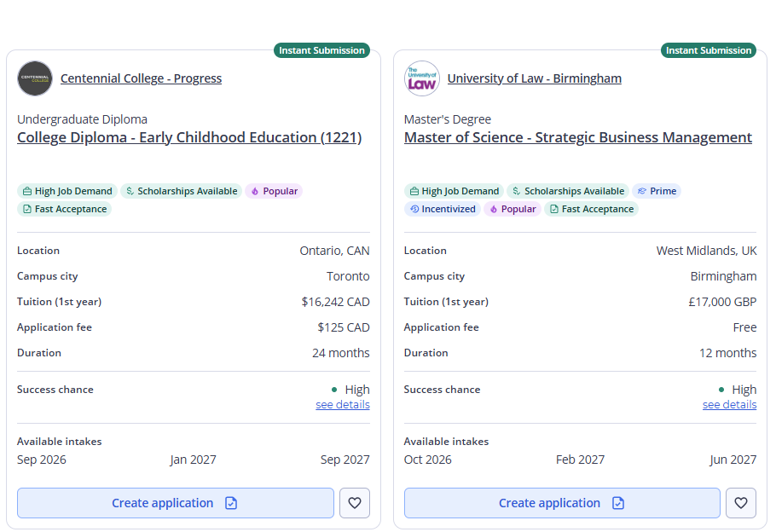Viewport: 776px width, 532px height.
Task: Click Scholarships Available tag on University of Law card
Action: point(568,191)
